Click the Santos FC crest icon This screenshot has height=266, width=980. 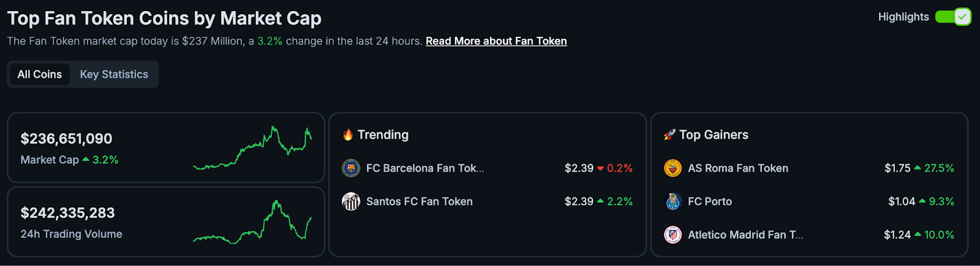click(x=351, y=201)
